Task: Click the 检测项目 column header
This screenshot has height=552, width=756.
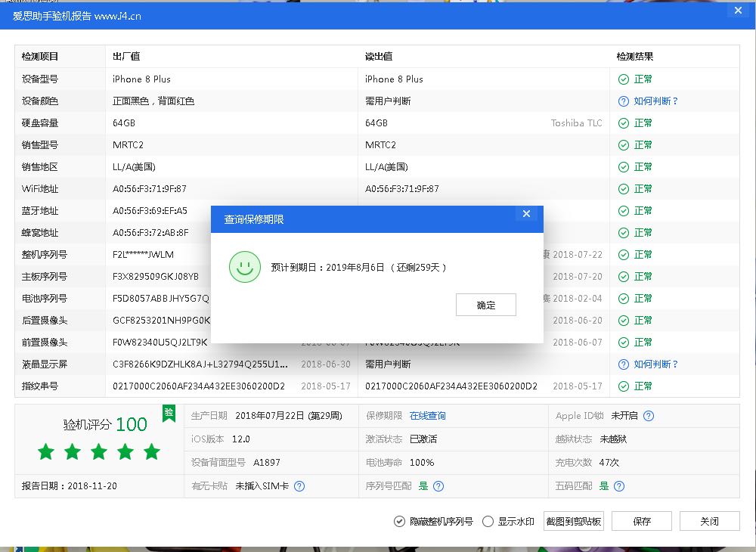Action: pos(40,57)
